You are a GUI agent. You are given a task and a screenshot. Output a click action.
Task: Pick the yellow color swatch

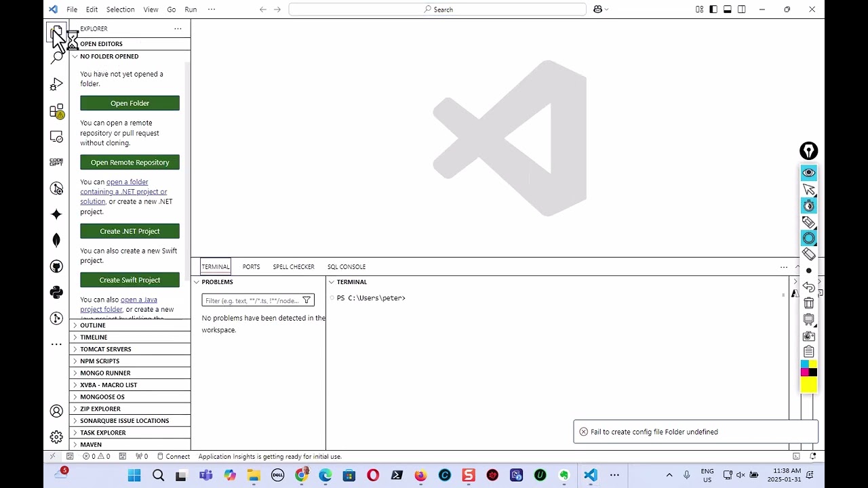click(x=808, y=386)
